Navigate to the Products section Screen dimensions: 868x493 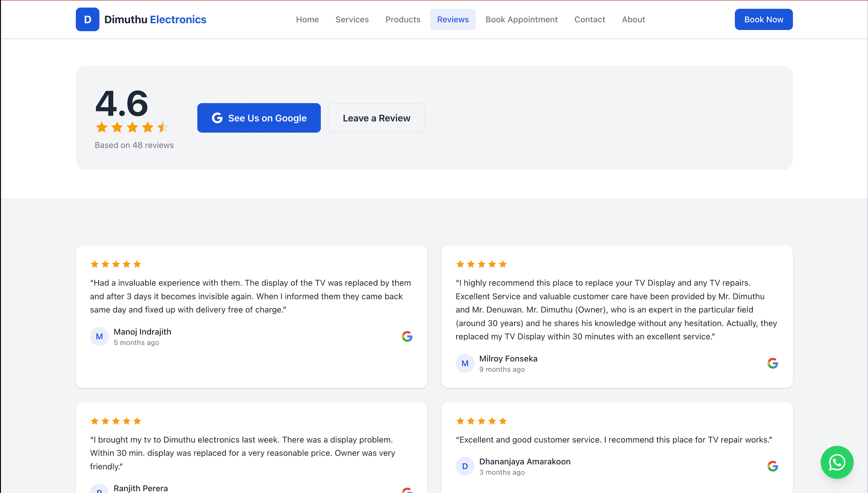coord(403,19)
